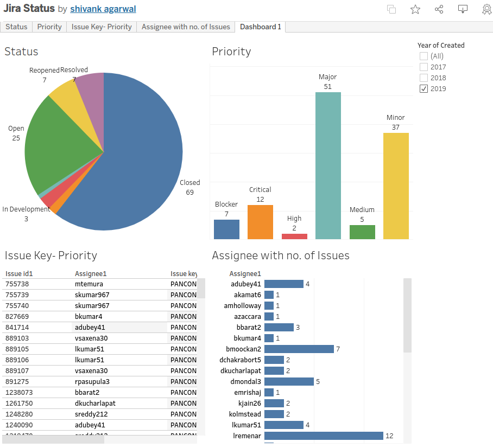The image size is (493, 448).
Task: Open the Assignee with no. of Issues tab
Action: pyautogui.click(x=185, y=26)
